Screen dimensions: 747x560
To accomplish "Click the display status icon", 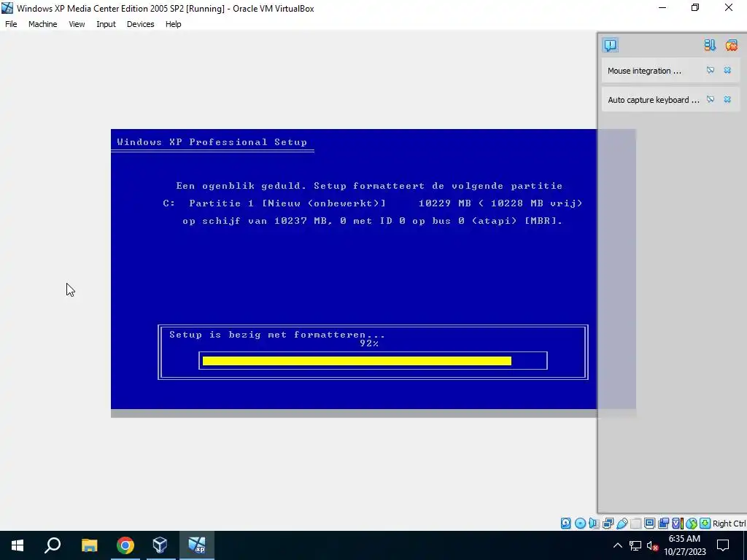I will click(x=650, y=524).
